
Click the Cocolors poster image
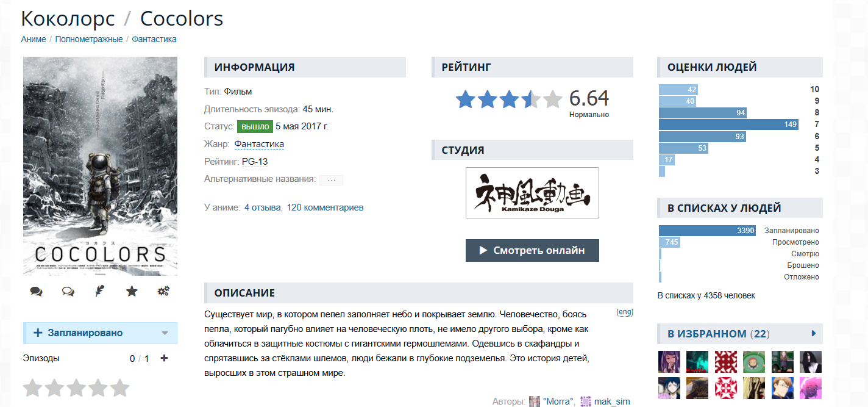[x=100, y=166]
